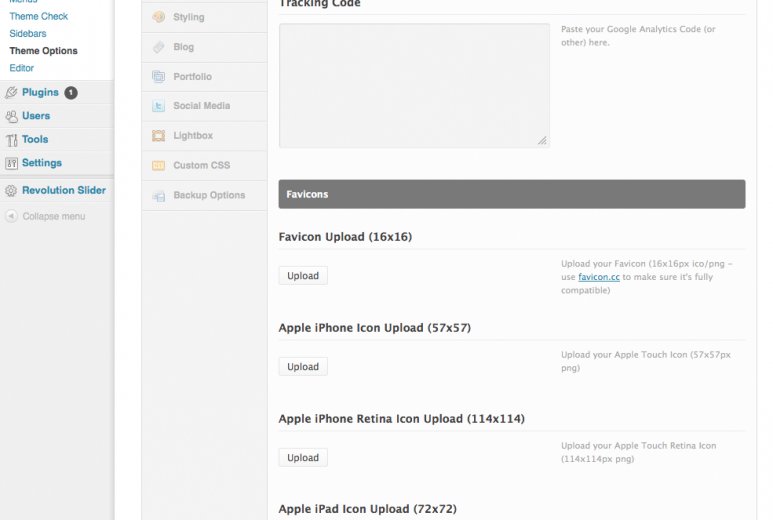The height and width of the screenshot is (520, 773).
Task: Select Theme Options in sidebar
Action: 43,51
